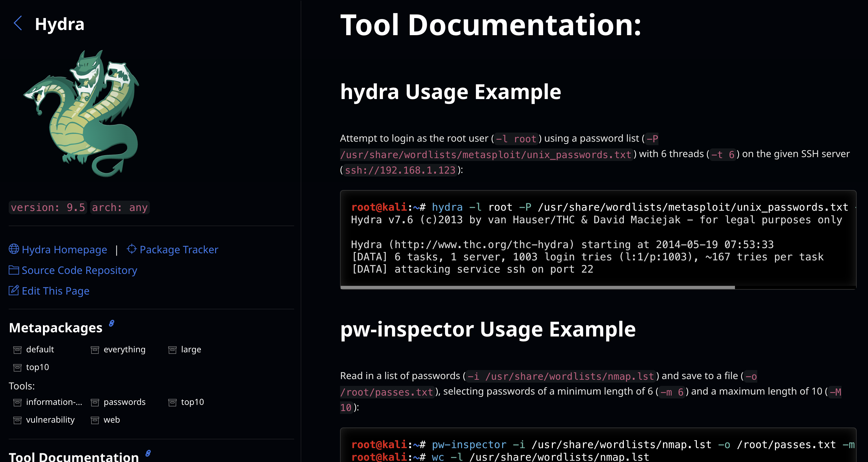868x462 pixels.
Task: Click the folder icon beside Source Code Repository
Action: 14,270
